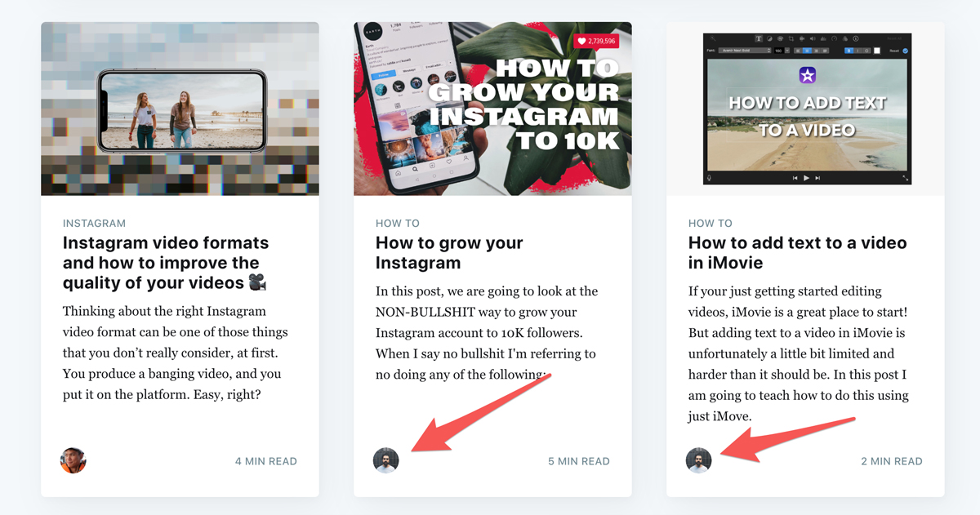Open 'Instagram video formats' article title
980x515 pixels.
[x=166, y=263]
